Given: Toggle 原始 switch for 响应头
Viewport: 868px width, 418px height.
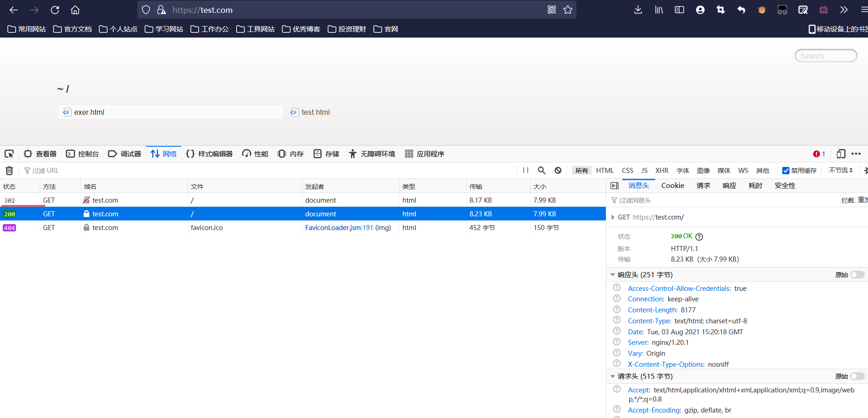Looking at the screenshot, I should point(857,275).
